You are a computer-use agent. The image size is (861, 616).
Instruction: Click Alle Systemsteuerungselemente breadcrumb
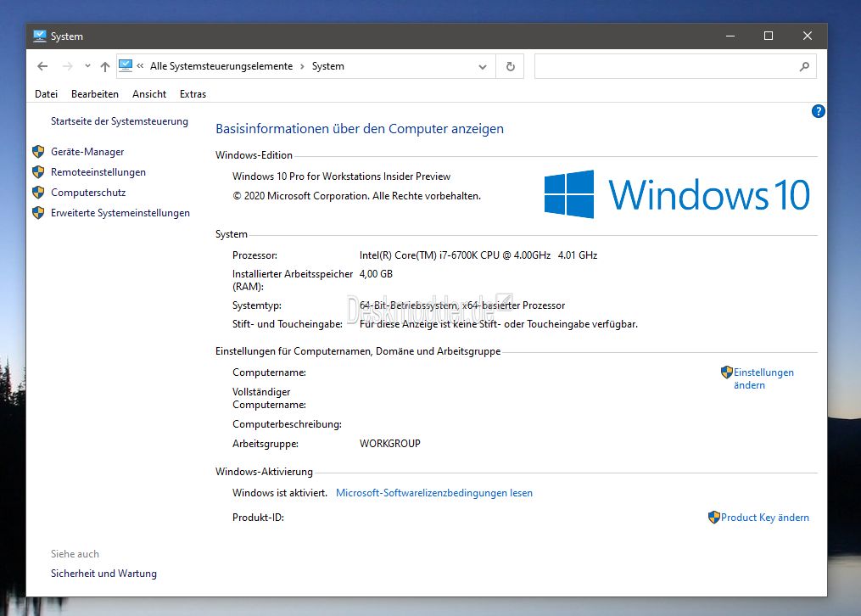click(221, 66)
